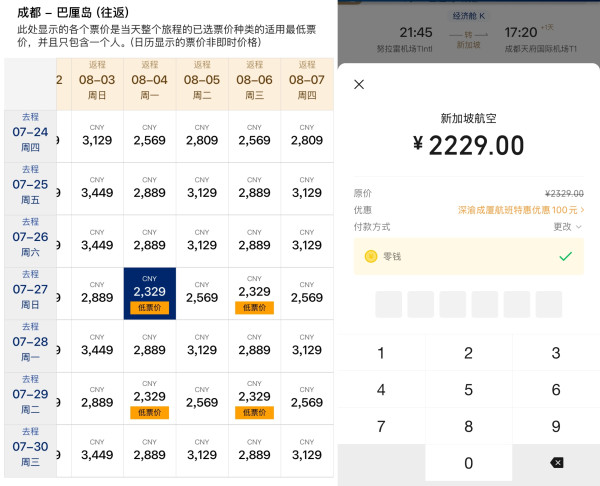
Task: Pick the 2,809 fare for 07-24 and 08-05
Action: 202,136
